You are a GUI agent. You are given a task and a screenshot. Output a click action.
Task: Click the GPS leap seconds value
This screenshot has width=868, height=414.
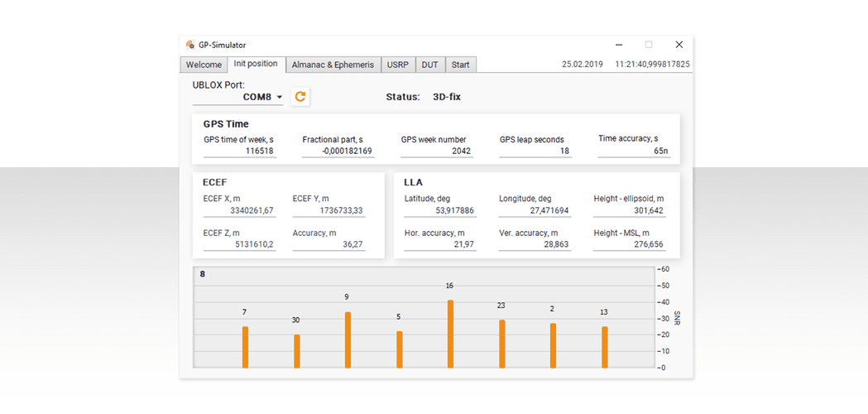pyautogui.click(x=535, y=152)
